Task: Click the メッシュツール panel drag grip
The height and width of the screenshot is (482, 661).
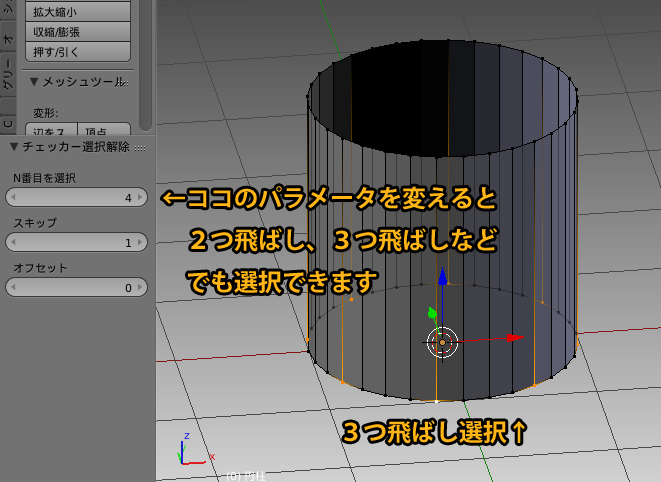Action: pyautogui.click(x=125, y=82)
